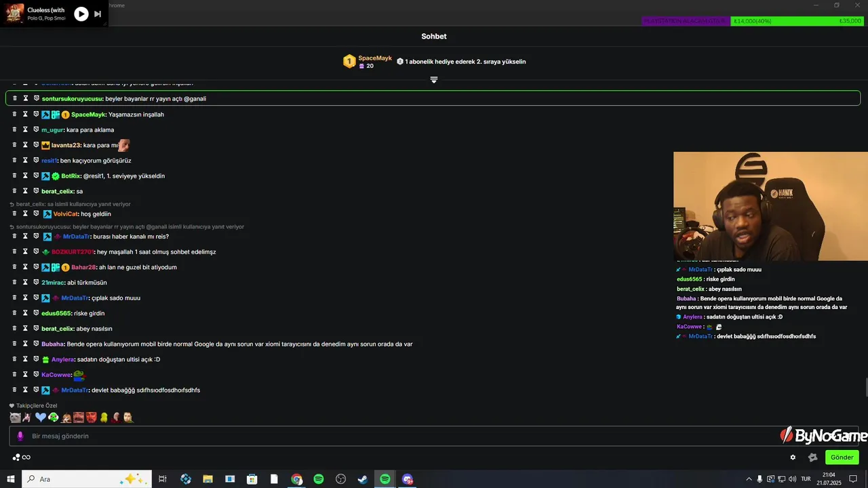Delete lavanta23's 'kara para mı' message
868x488 pixels.
[15, 145]
